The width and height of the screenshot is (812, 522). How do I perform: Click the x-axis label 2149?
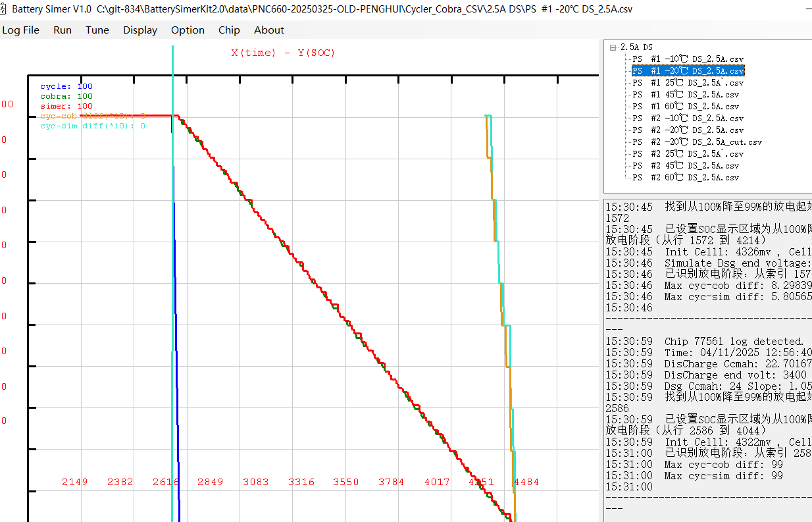[x=75, y=482]
